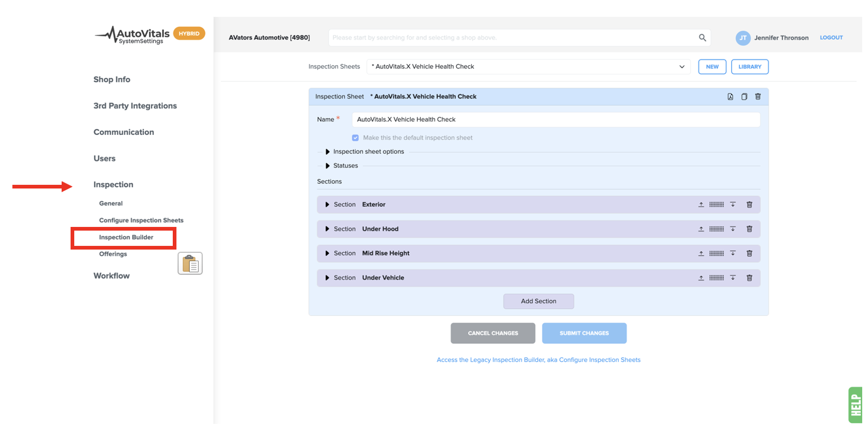
Task: Click the AutoVitals SystemSettings logo
Action: click(132, 35)
